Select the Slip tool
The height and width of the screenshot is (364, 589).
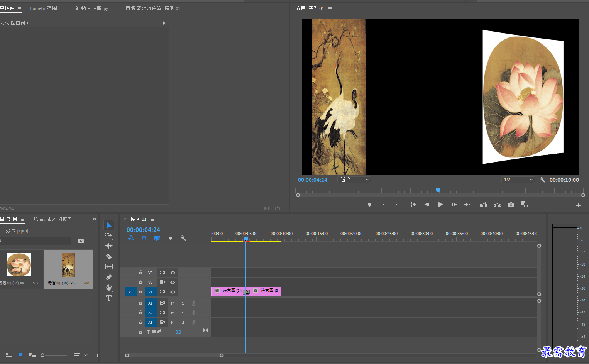coord(109,267)
